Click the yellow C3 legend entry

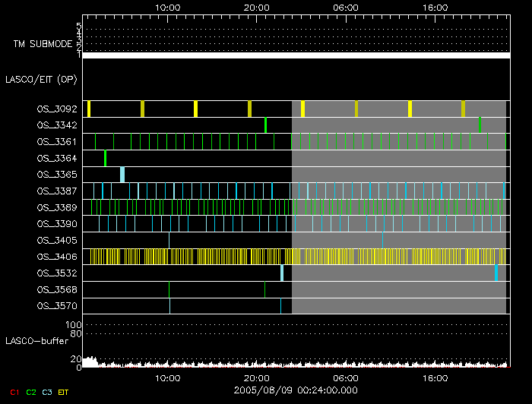pyautogui.click(x=47, y=392)
